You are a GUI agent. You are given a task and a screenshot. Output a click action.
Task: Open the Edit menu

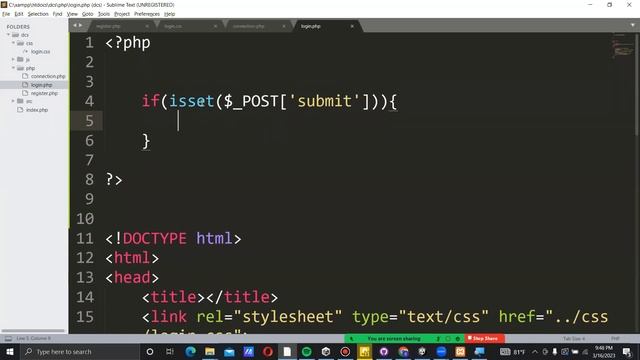pyautogui.click(x=19, y=14)
